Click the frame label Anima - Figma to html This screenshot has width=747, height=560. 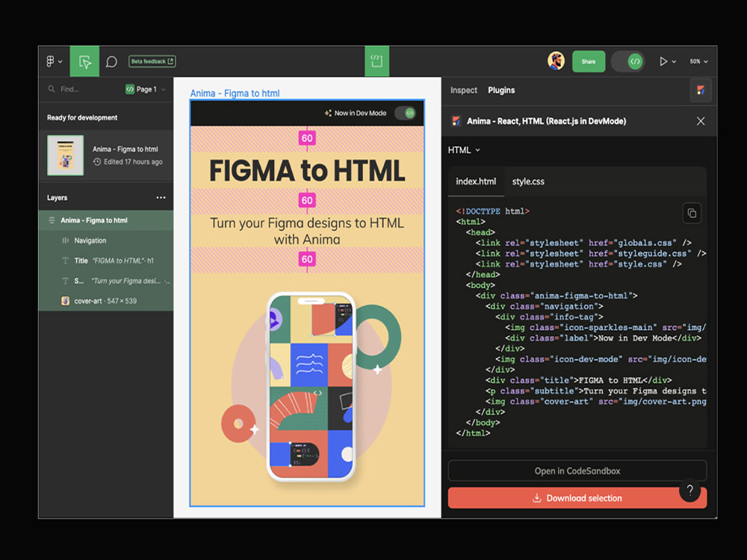coord(235,93)
